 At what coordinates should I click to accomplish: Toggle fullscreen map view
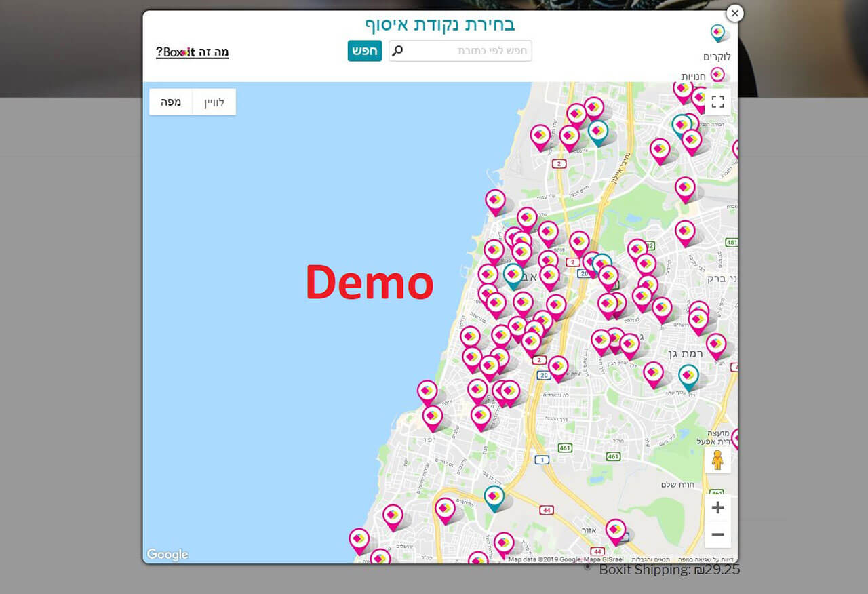[717, 102]
